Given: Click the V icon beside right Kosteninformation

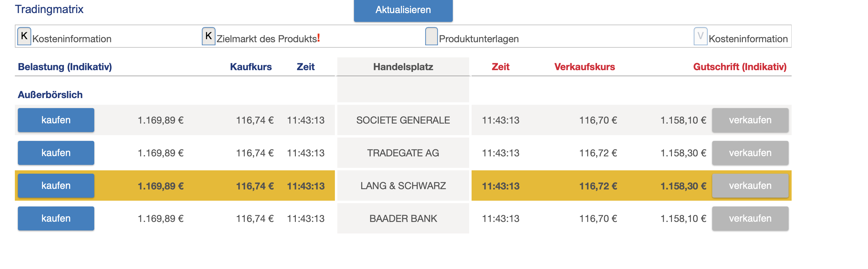Looking at the screenshot, I should pos(700,36).
